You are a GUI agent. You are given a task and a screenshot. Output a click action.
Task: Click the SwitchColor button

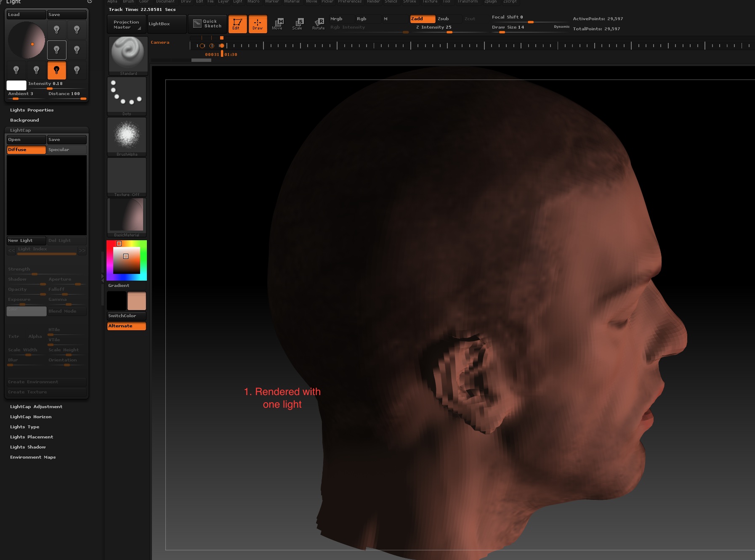click(x=127, y=316)
